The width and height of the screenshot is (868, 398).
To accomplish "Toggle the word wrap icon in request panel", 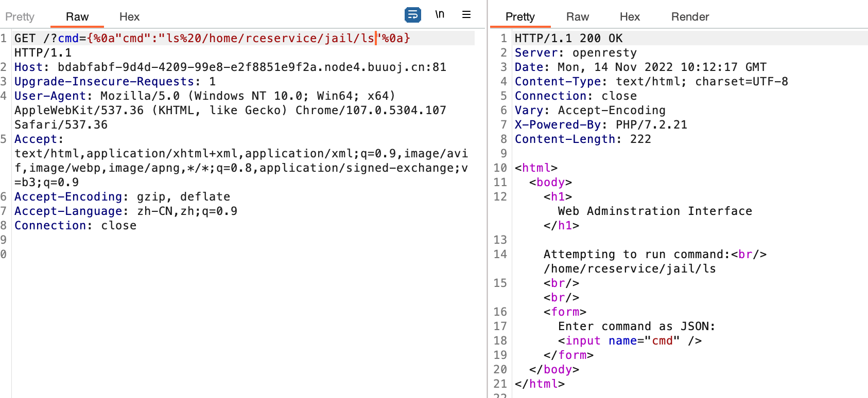I will coord(413,15).
